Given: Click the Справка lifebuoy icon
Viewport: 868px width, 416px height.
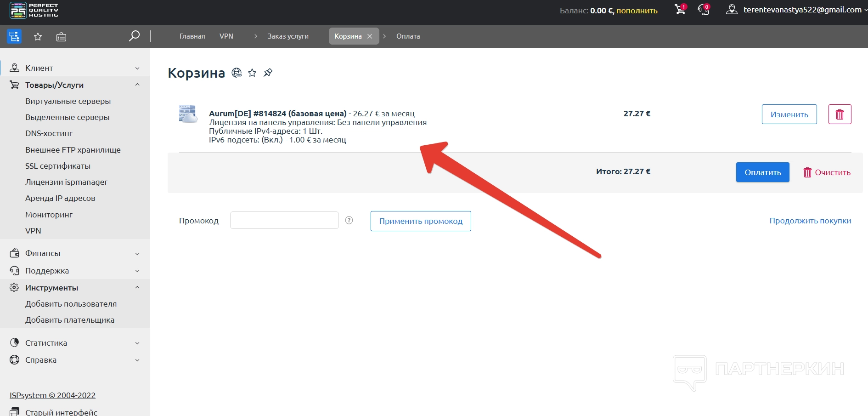Looking at the screenshot, I should pos(15,360).
